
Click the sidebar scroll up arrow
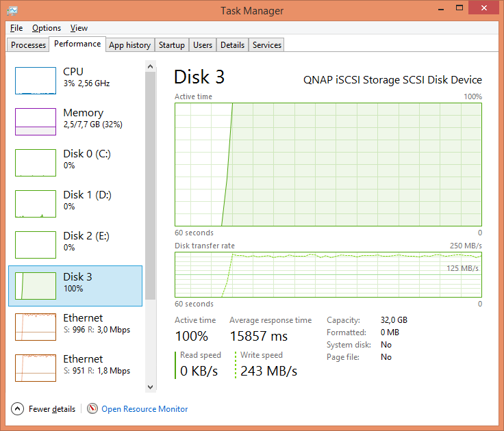click(151, 66)
